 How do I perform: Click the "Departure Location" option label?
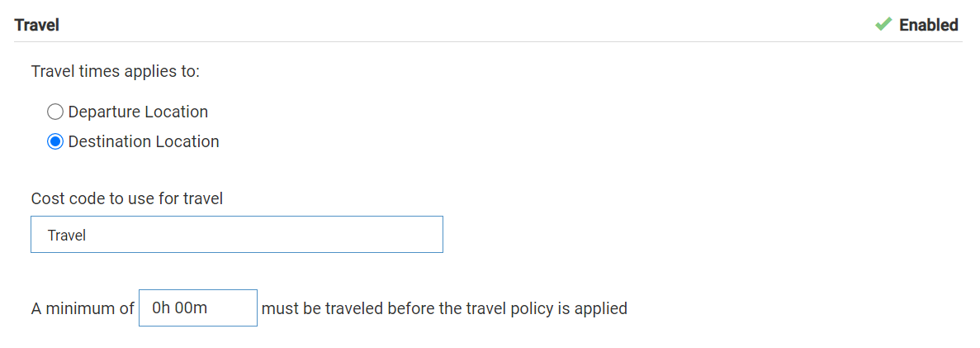[138, 112]
